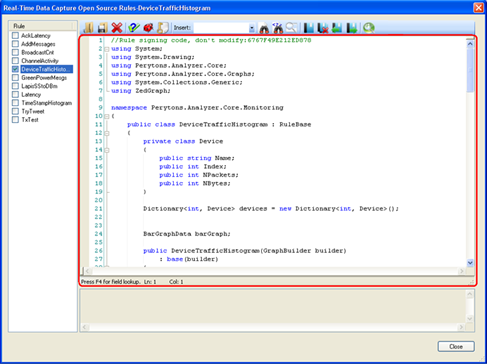Close the Real-Time Data Capture window

point(479,7)
